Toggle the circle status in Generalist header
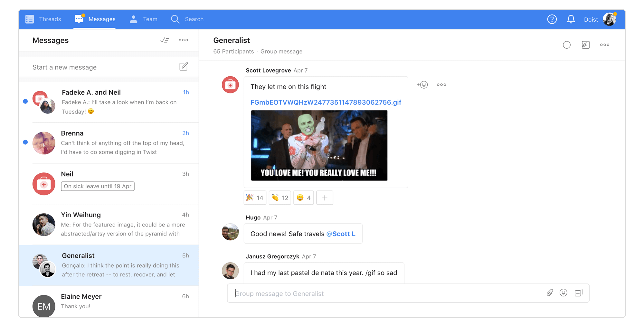Viewport: 644px width, 327px height. (x=567, y=45)
